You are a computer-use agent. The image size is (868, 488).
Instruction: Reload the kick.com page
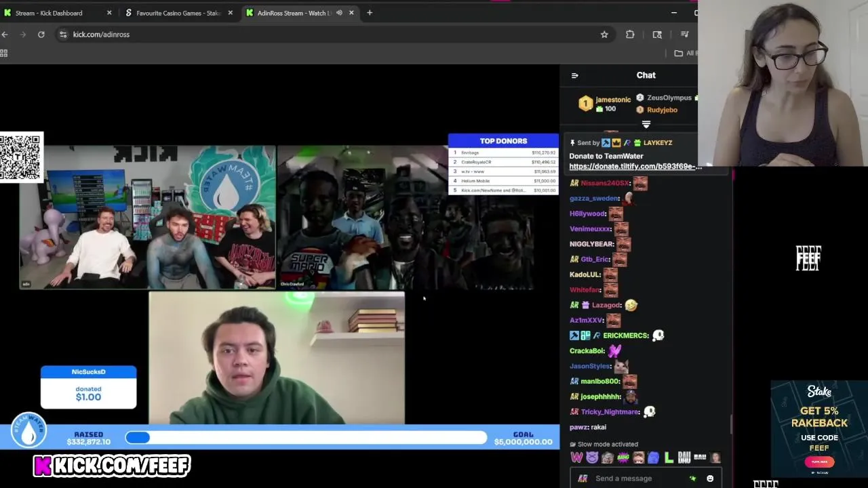click(41, 35)
